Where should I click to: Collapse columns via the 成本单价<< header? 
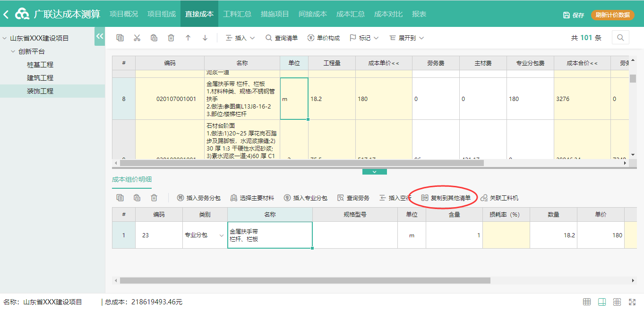pyautogui.click(x=384, y=63)
